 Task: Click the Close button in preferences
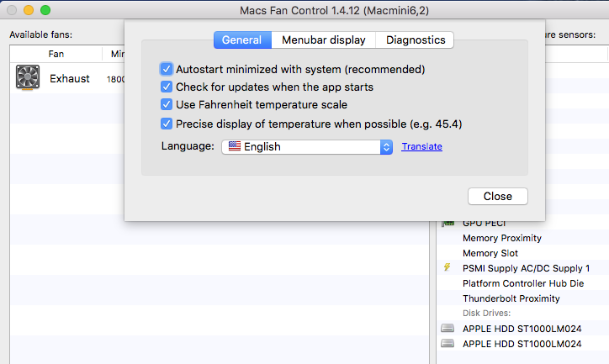497,196
